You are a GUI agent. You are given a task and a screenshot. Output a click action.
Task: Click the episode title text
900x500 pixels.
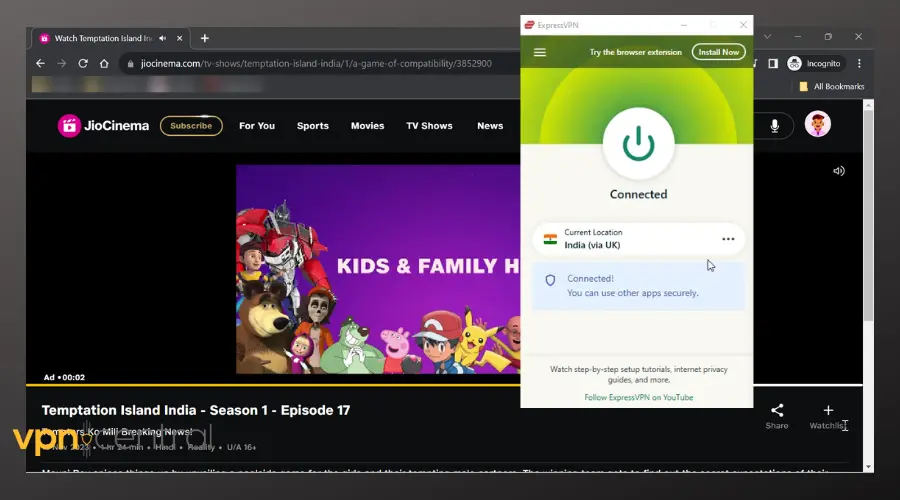(x=196, y=410)
